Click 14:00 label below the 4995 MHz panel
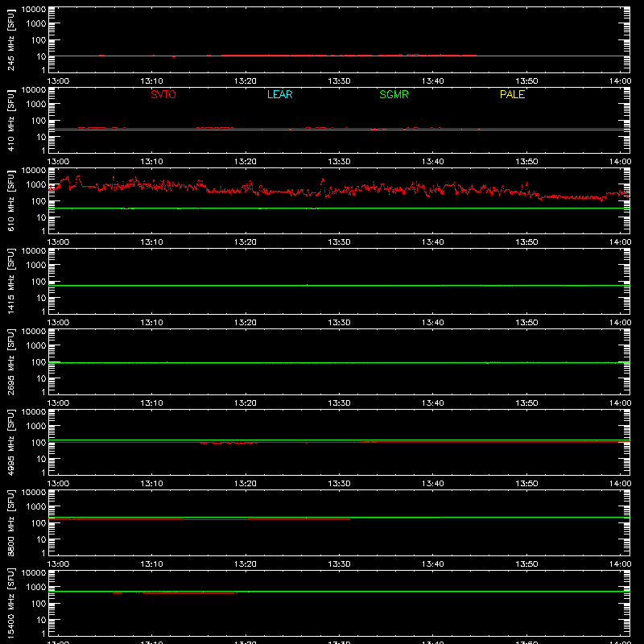Viewport: 644px width, 644px height. click(x=620, y=484)
